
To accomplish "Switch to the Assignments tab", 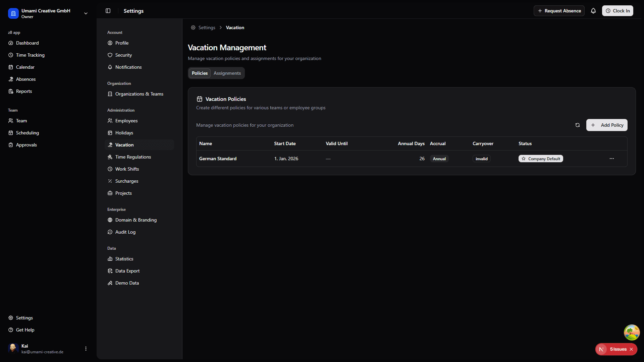I will point(227,73).
